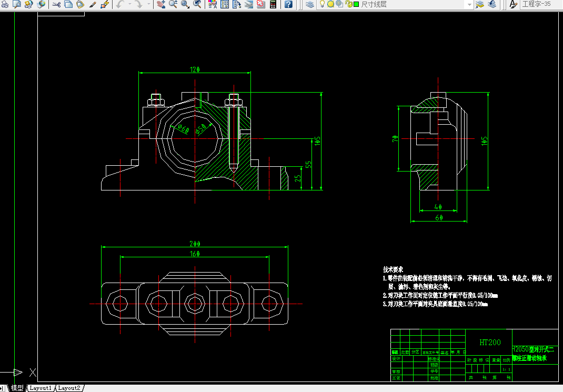The height and width of the screenshot is (392, 563).
Task: Select the 55 height dimension
Action: pos(308,165)
